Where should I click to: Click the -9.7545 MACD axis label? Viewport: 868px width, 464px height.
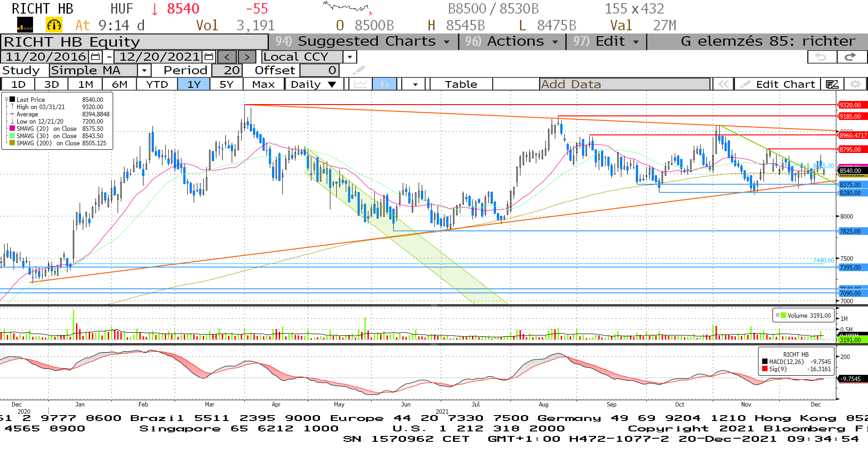(853, 379)
